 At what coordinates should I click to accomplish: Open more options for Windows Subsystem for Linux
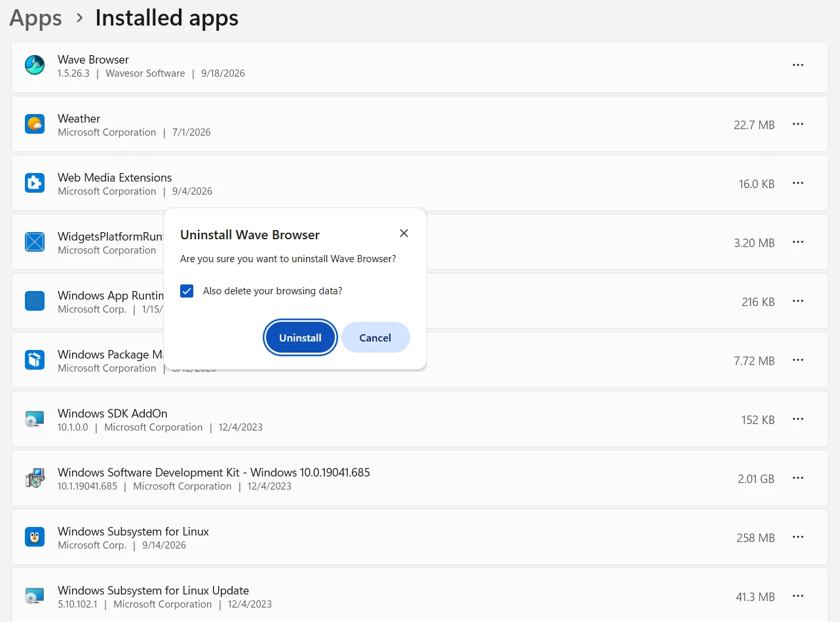(x=798, y=537)
